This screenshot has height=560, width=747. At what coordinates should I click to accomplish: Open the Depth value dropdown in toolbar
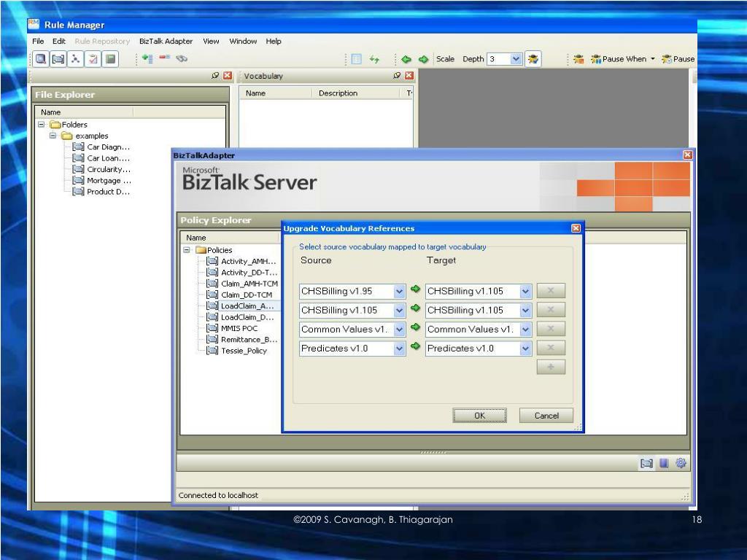click(x=516, y=59)
